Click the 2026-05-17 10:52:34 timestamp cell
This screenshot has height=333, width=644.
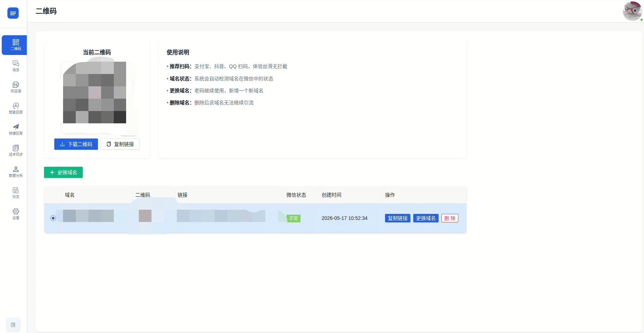click(345, 218)
